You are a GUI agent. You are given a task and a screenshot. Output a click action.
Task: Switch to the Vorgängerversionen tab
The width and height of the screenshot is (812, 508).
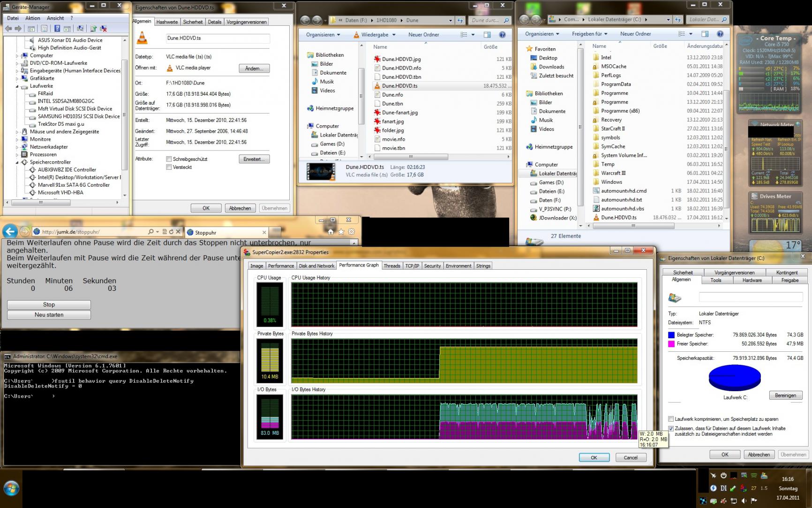tap(247, 22)
